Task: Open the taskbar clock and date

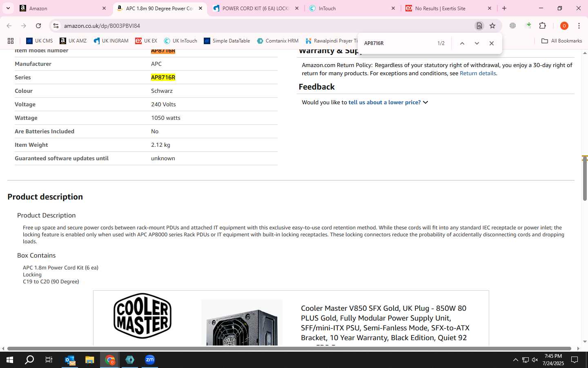Action: (x=553, y=360)
